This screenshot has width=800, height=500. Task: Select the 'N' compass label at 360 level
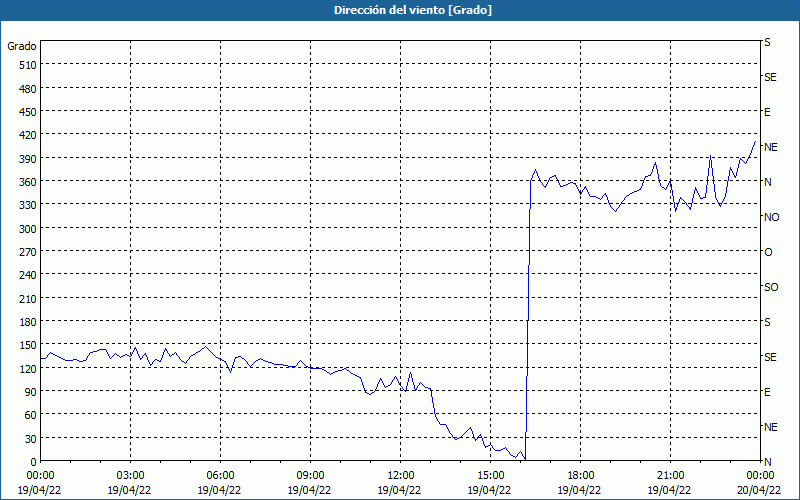point(768,182)
